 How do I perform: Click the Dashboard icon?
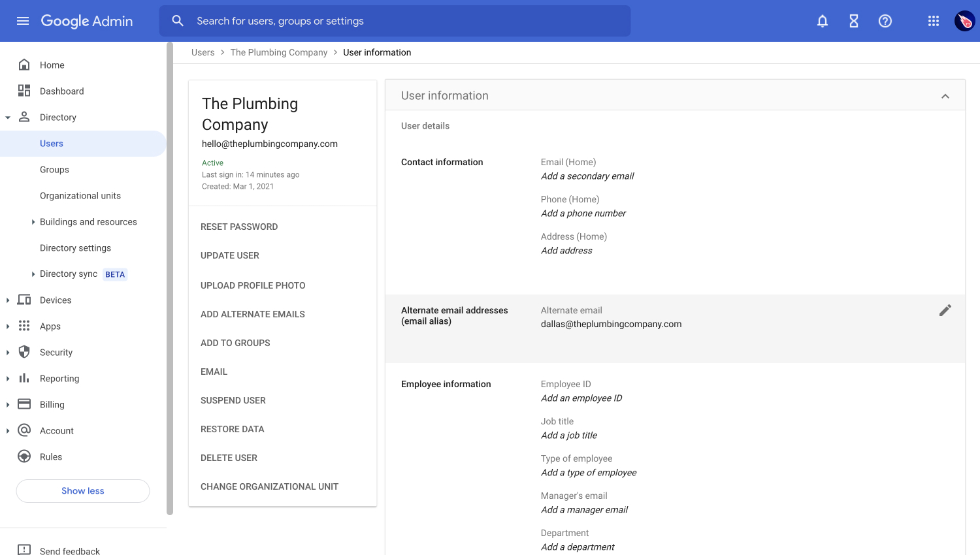point(24,91)
